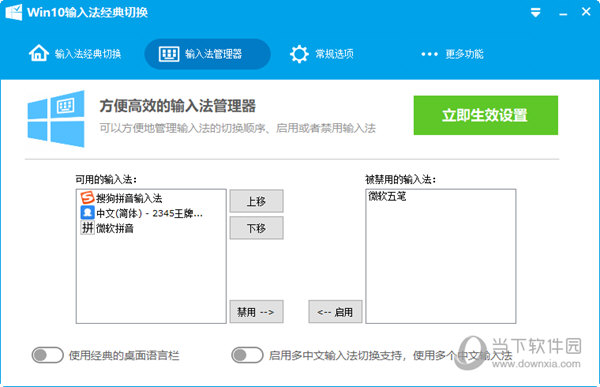Image resolution: width=600 pixels, height=387 pixels.
Task: Click the 立即生效设置 green button
Action: 486,115
